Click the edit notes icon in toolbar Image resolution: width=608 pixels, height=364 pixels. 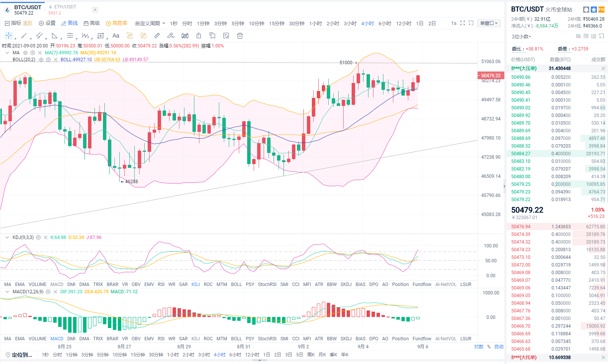click(226, 36)
